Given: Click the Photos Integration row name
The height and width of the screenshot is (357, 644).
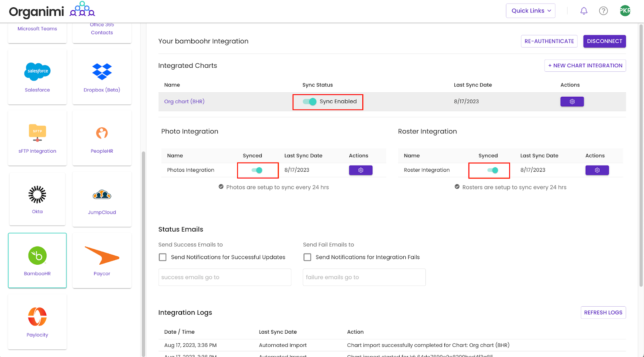Looking at the screenshot, I should tap(191, 170).
